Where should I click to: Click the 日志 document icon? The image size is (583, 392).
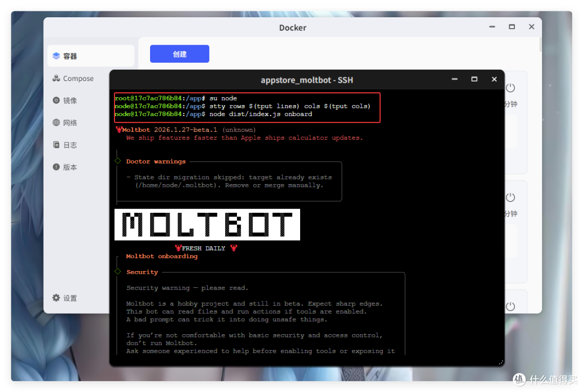click(56, 145)
